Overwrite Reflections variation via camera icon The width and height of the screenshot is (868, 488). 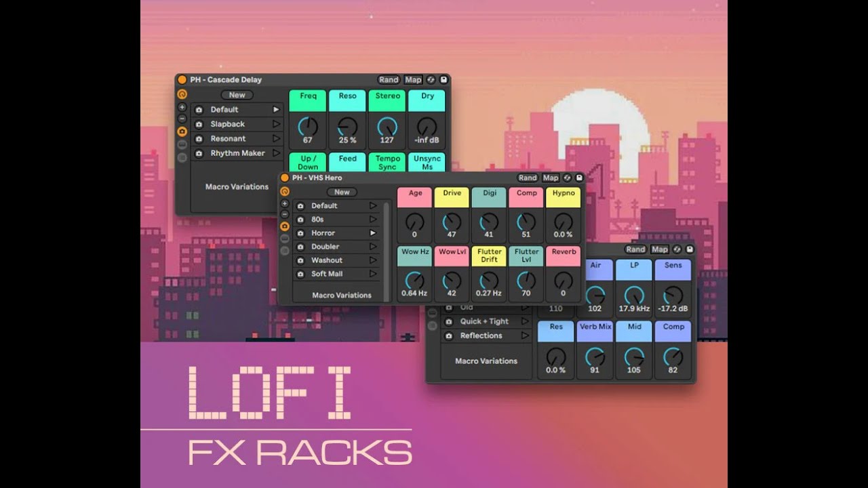[x=448, y=335]
